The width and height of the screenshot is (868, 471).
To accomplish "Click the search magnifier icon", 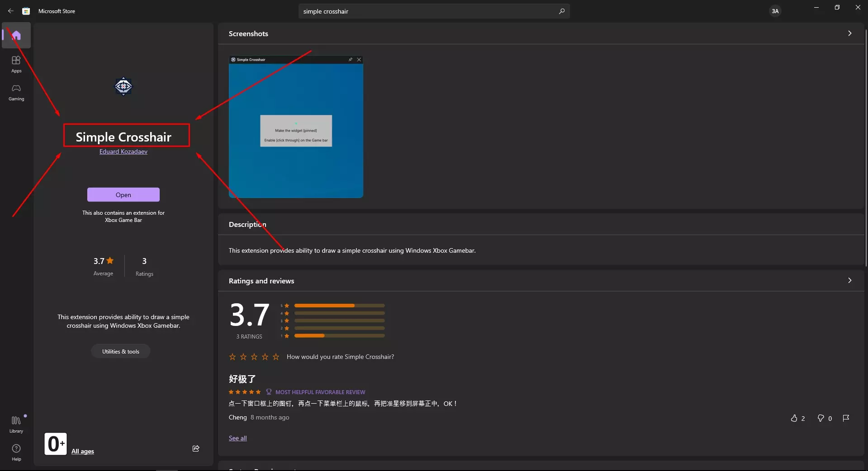I will pos(562,11).
